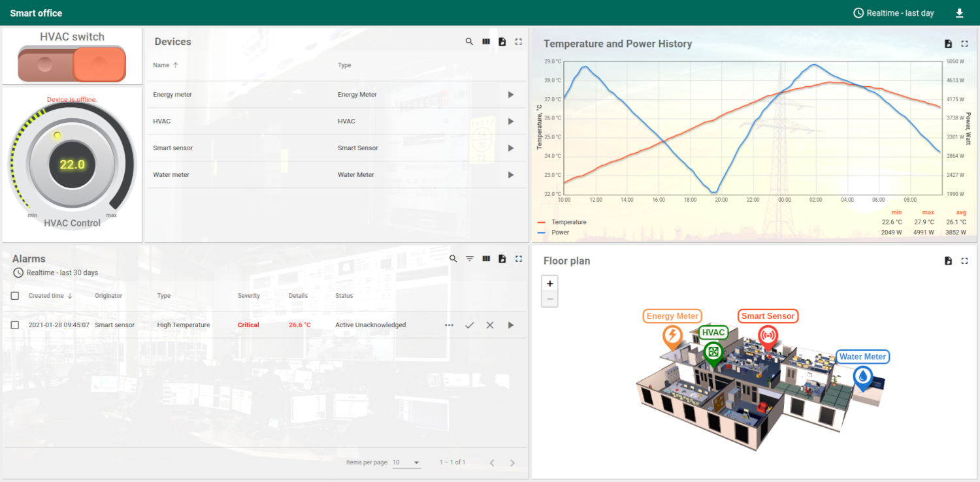980x482 pixels.
Task: Select all alarms with header checkbox
Action: (15, 296)
